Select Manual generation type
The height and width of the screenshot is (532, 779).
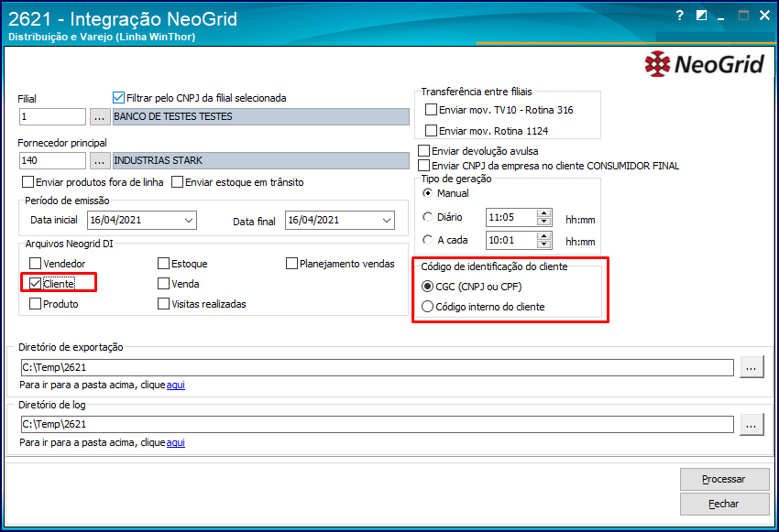(427, 193)
